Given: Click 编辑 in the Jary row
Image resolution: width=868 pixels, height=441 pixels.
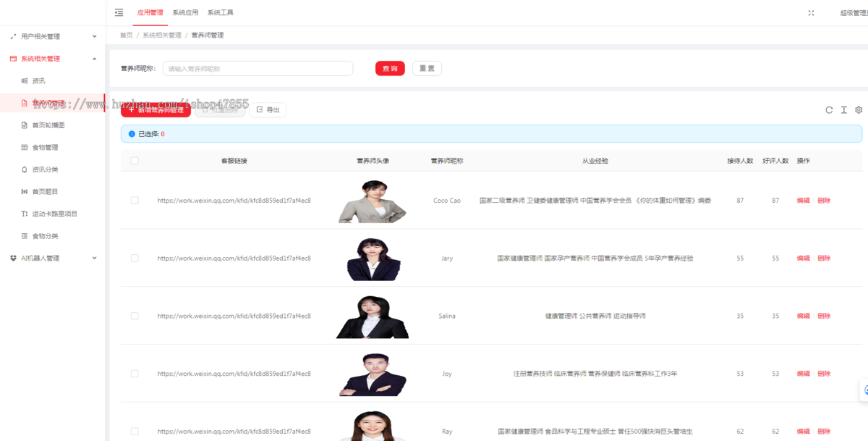Looking at the screenshot, I should [x=803, y=258].
